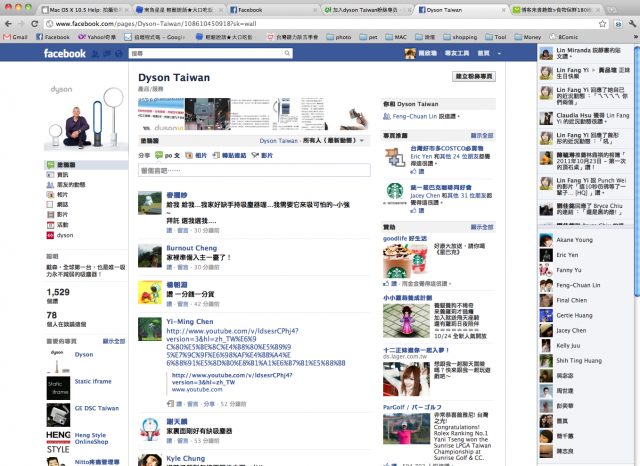Click the facebook logo
This screenshot has width=640, height=466.
click(x=64, y=53)
